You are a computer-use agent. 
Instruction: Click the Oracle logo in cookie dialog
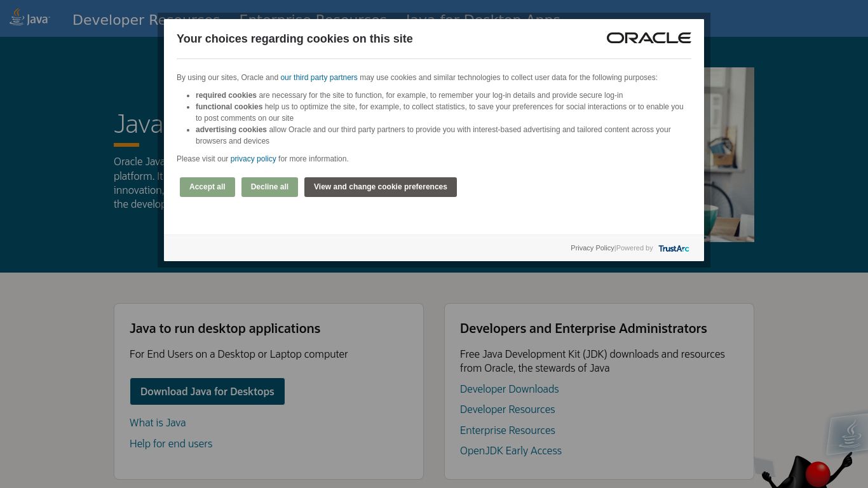(x=649, y=38)
